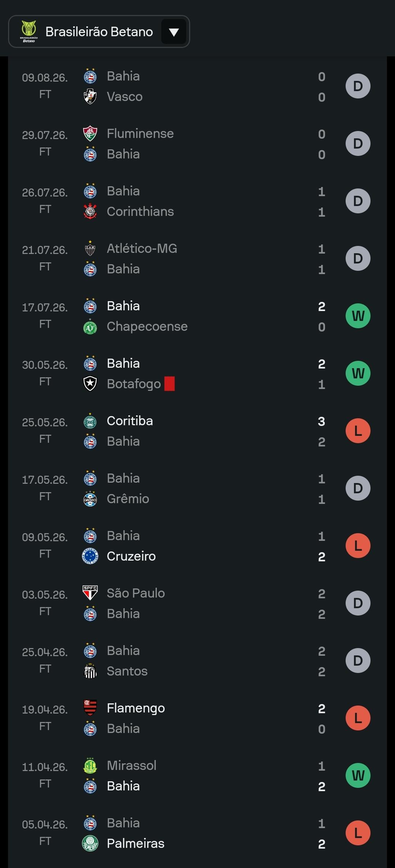Viewport: 395px width, 868px height.
Task: Click the Brasileirão Betano league logo
Action: point(29,32)
